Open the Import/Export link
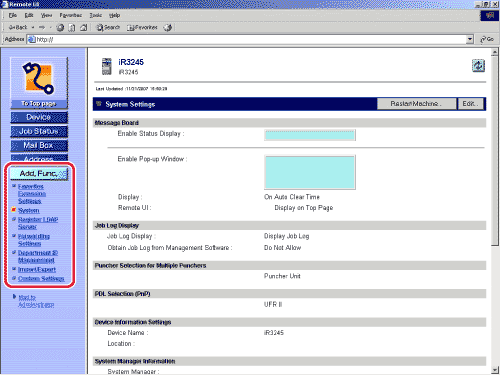This screenshot has height=375, width=500. click(x=37, y=269)
